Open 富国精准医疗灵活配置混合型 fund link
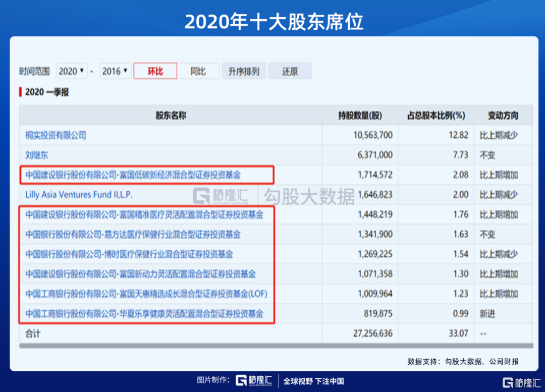The image size is (545, 392). point(144,215)
